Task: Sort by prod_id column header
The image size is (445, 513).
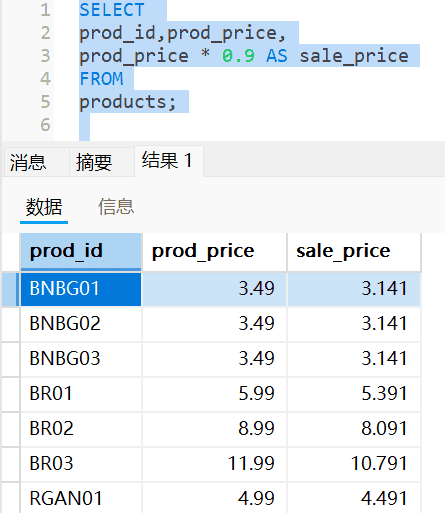Action: 81,252
